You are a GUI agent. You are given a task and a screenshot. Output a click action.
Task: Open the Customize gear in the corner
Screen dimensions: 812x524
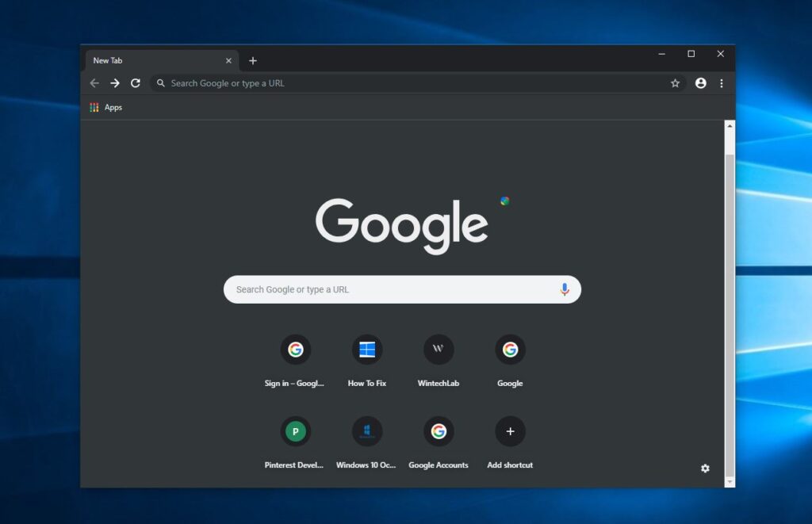pyautogui.click(x=705, y=469)
